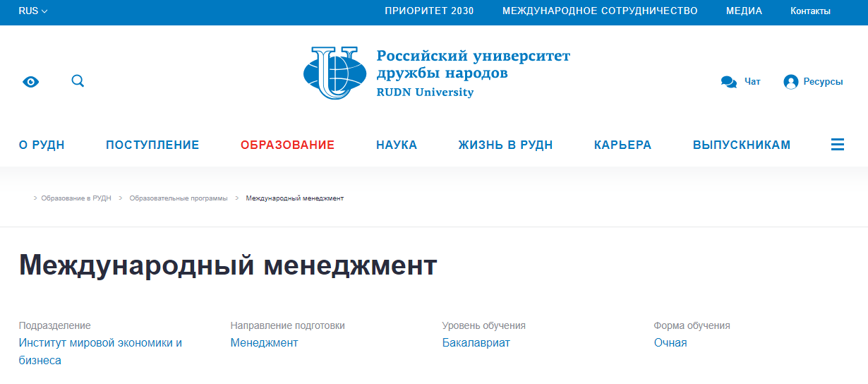Image resolution: width=868 pixels, height=384 pixels.
Task: Select the ОБРАЗОВАНИЕ menu item
Action: point(287,145)
